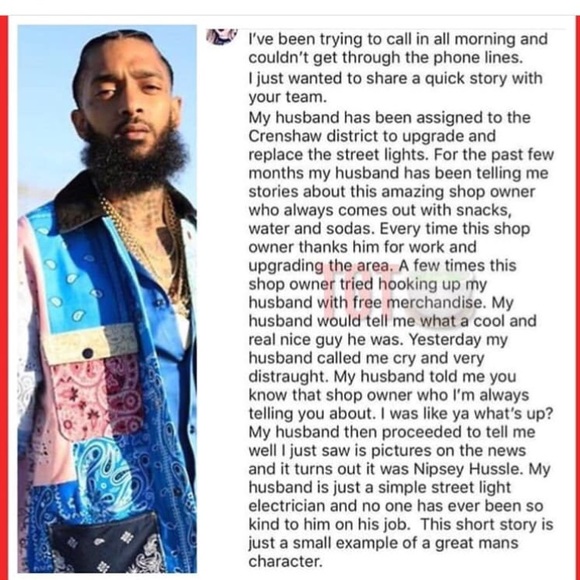Click the word "distraught" in the post
580x580 pixels.
point(289,377)
